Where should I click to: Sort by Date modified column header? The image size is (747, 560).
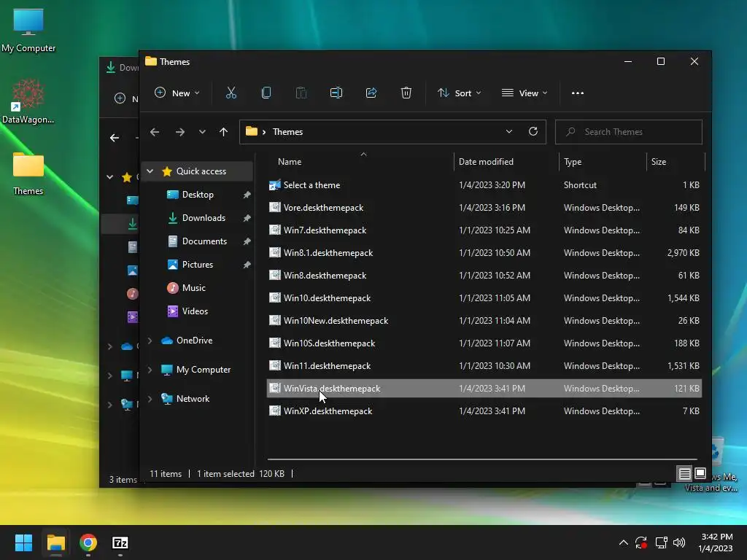[506, 161]
